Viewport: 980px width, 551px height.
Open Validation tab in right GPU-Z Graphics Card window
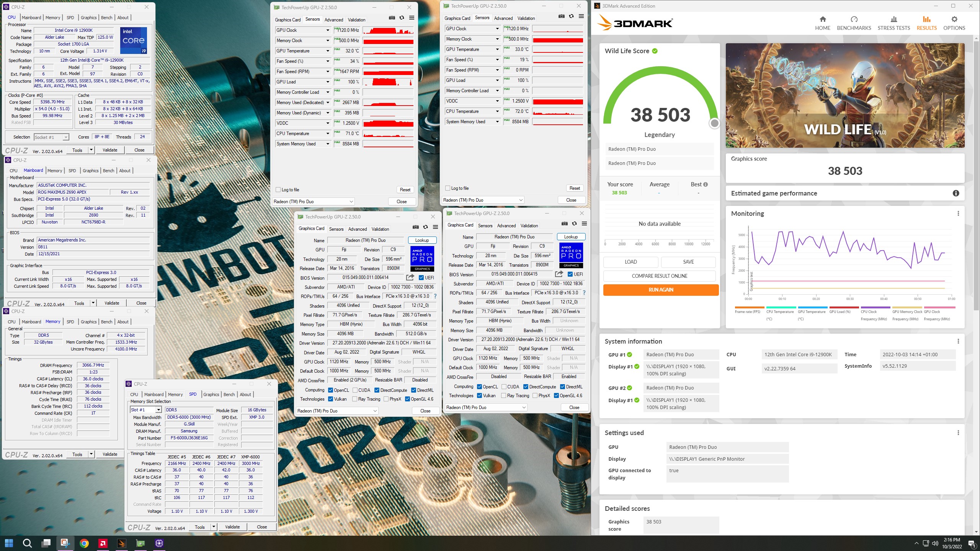[x=529, y=226]
